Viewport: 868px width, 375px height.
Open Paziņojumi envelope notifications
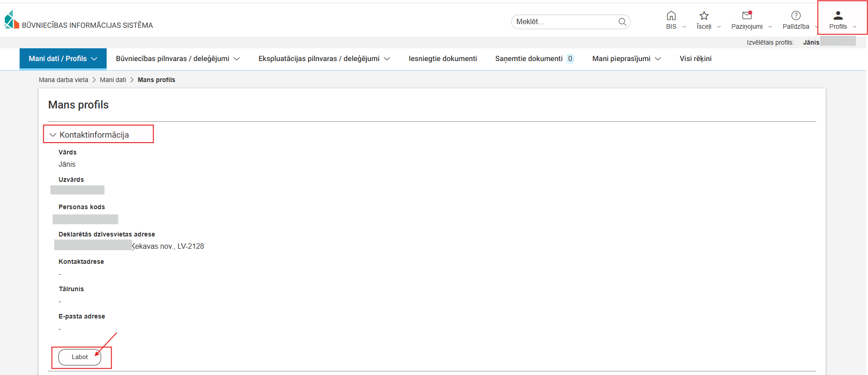747,16
